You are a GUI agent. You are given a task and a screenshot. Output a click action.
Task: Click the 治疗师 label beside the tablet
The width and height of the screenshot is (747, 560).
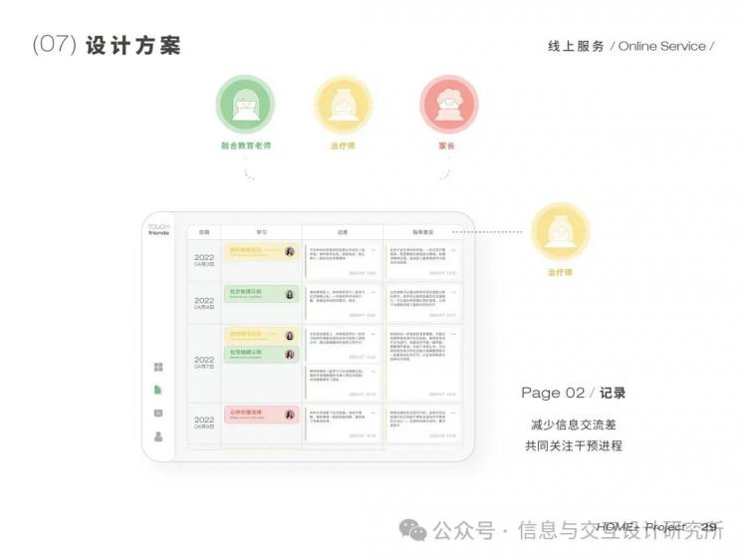point(560,272)
